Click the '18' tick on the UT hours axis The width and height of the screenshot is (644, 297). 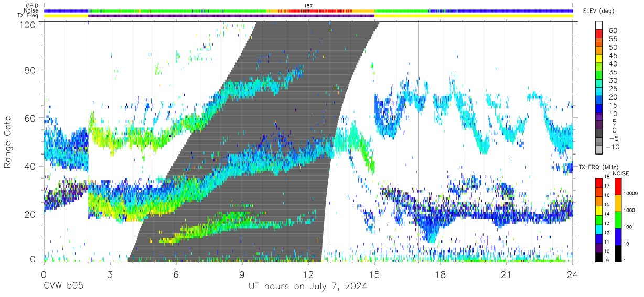point(440,274)
